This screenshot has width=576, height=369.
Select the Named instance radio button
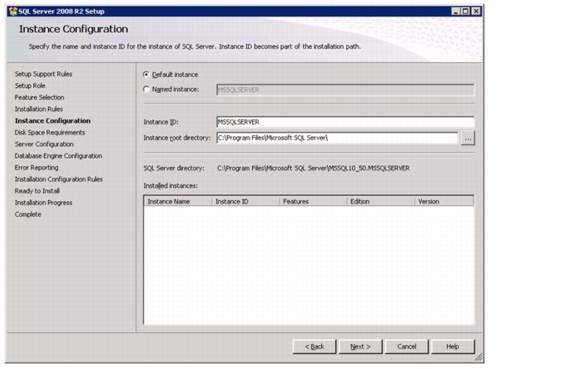tap(146, 89)
